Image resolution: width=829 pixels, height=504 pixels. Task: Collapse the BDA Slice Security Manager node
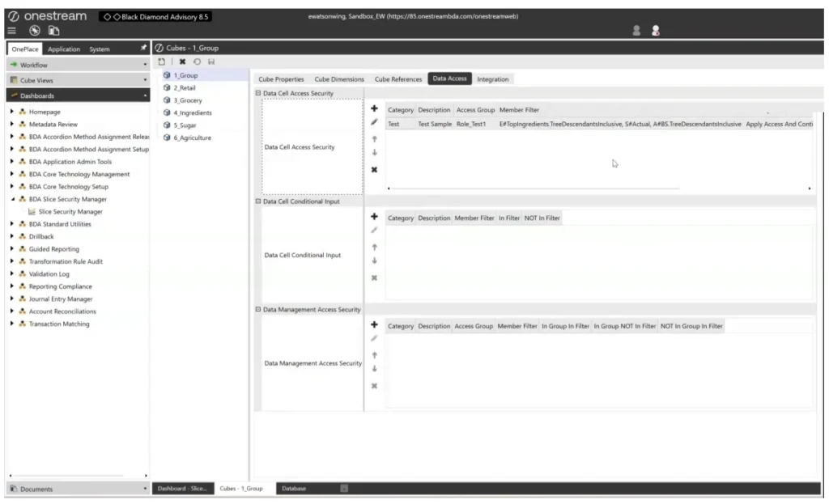[13, 199]
